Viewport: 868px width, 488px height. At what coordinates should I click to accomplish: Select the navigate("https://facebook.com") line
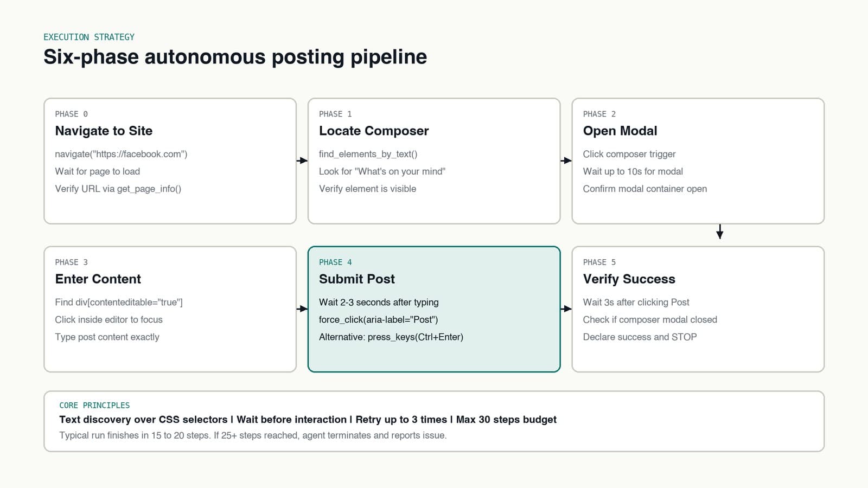point(121,154)
